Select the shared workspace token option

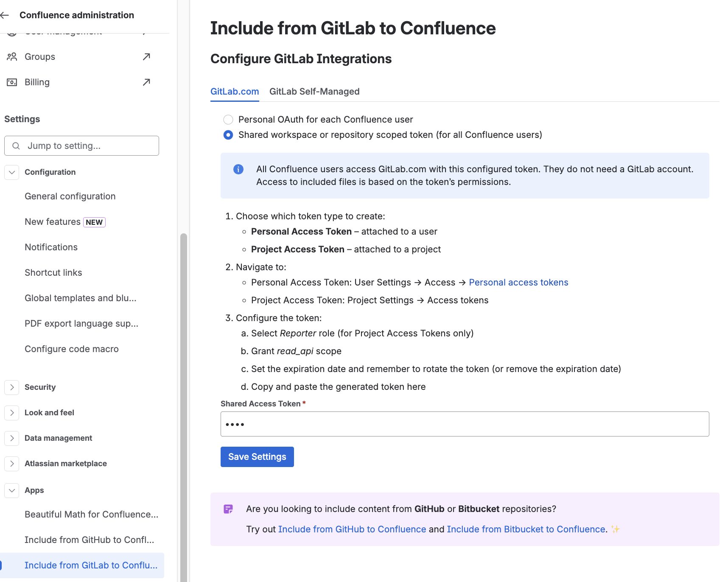[228, 134]
